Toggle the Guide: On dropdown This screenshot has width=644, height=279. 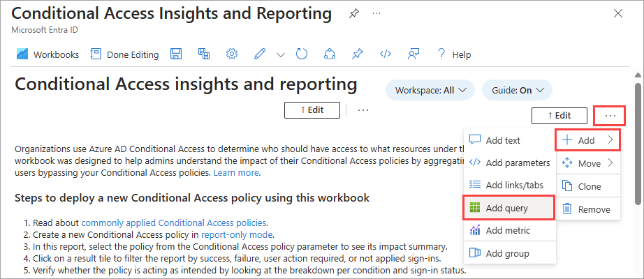pos(517,90)
